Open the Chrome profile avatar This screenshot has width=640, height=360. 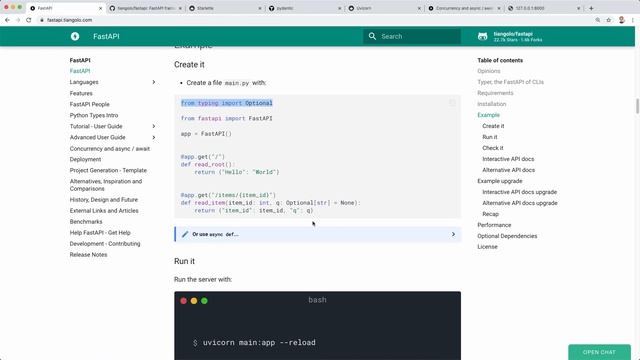point(622,20)
